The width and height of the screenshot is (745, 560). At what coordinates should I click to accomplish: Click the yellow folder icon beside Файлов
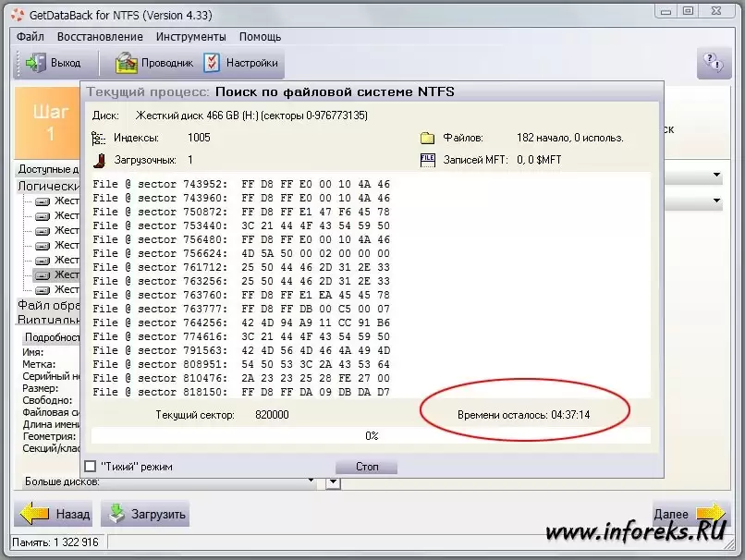pos(427,138)
